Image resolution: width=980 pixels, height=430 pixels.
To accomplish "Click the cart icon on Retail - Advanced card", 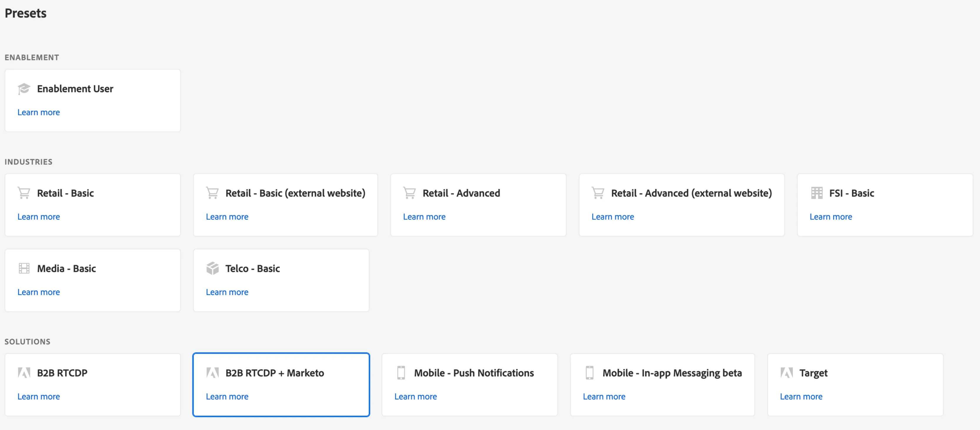I will pos(409,193).
